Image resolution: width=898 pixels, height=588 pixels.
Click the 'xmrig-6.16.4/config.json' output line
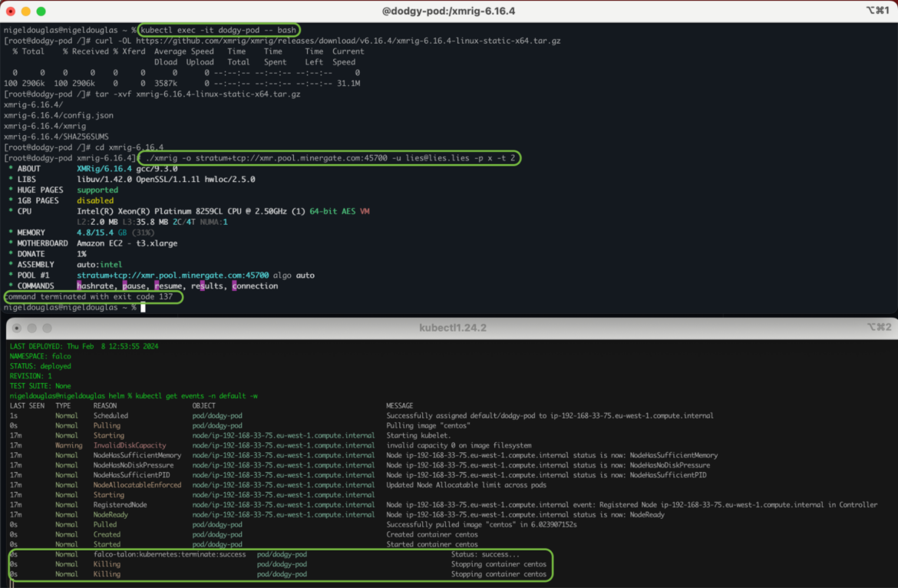[58, 115]
